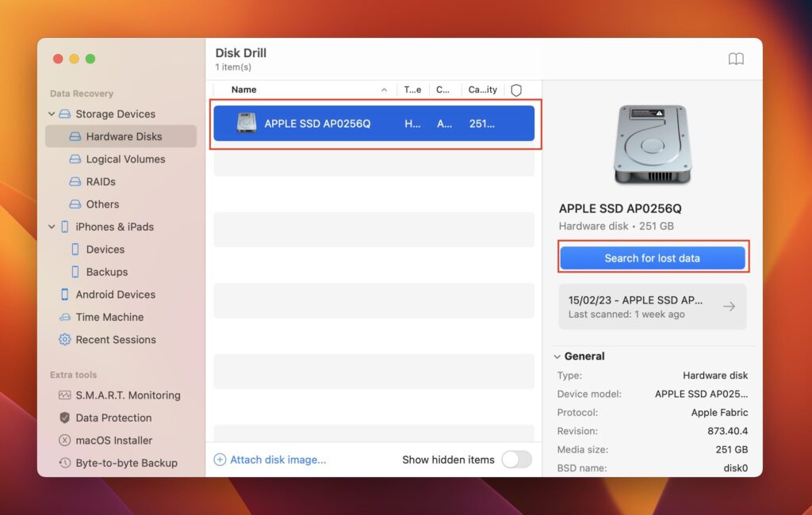The width and height of the screenshot is (812, 515).
Task: Collapse the General details section
Action: pyautogui.click(x=557, y=357)
